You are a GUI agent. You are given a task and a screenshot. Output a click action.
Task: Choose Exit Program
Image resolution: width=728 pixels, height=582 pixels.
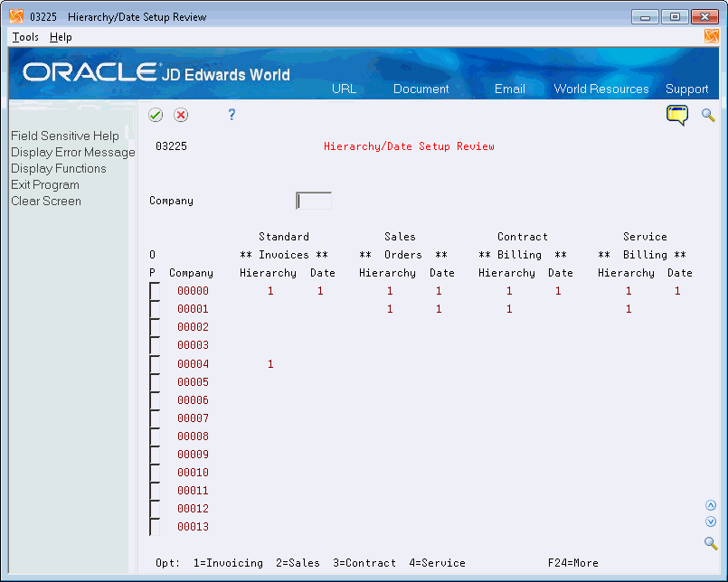(45, 184)
